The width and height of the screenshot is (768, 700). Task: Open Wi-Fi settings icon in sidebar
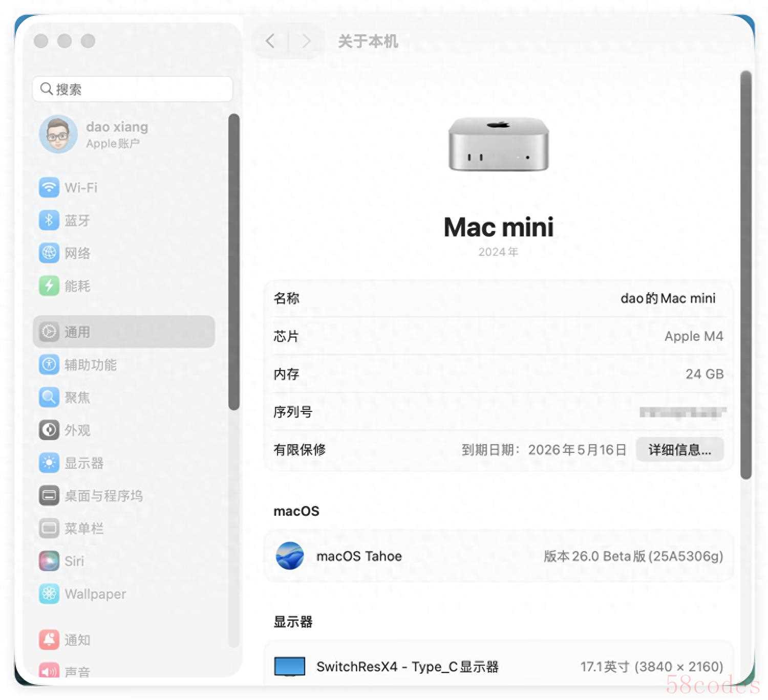49,187
